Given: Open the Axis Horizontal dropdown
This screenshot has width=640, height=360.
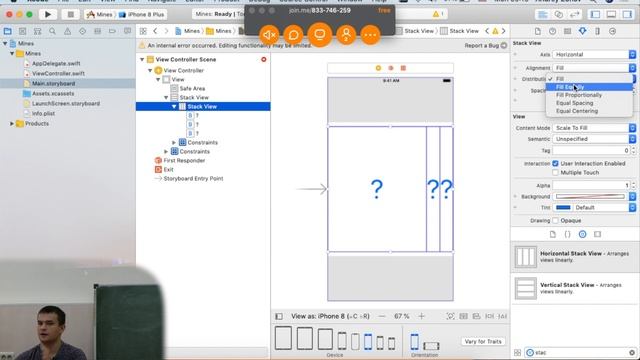Looking at the screenshot, I should 594,54.
